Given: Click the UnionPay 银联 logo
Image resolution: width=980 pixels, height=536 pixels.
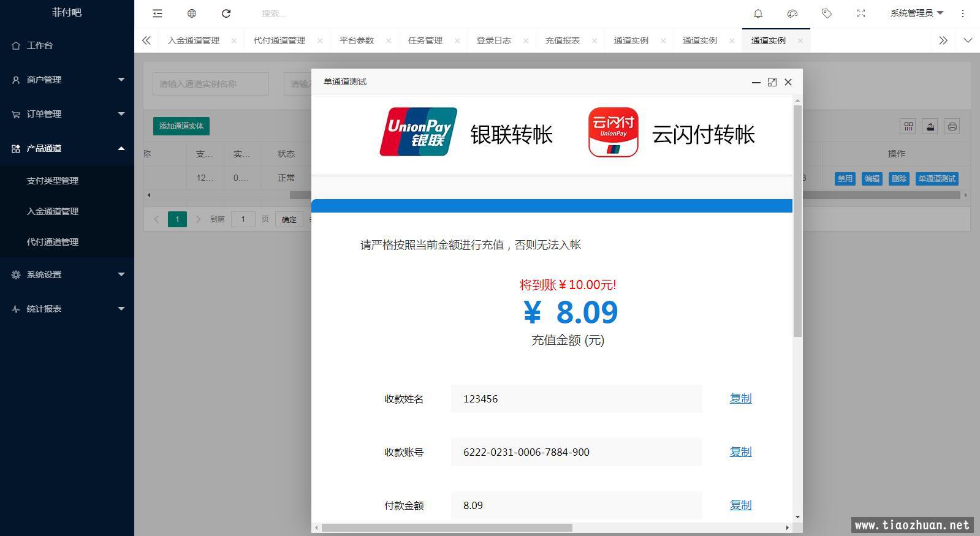Looking at the screenshot, I should click(419, 132).
